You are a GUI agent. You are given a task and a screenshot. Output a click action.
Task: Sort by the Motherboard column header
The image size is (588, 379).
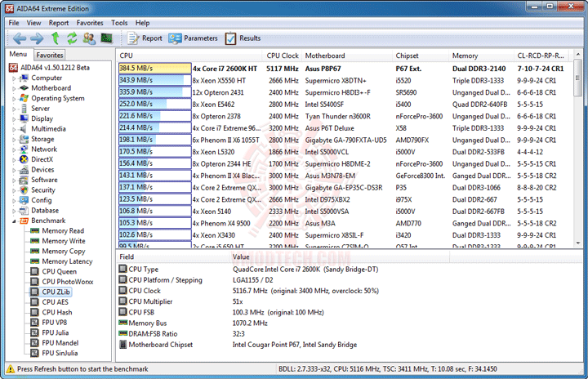(x=347, y=56)
